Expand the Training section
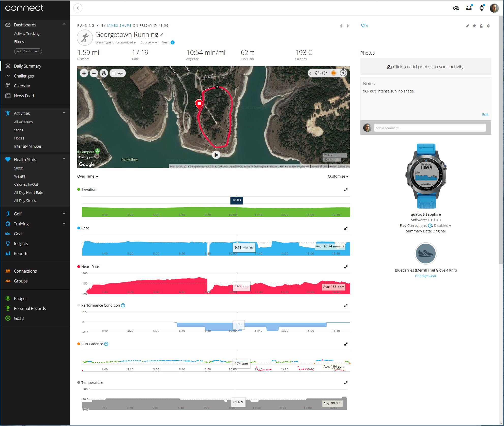The image size is (504, 426). (x=64, y=224)
